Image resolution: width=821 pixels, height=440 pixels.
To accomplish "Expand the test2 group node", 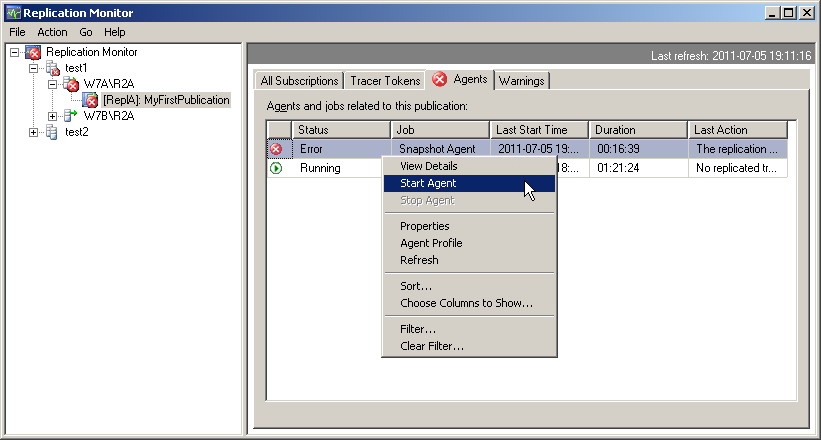I will (x=34, y=132).
